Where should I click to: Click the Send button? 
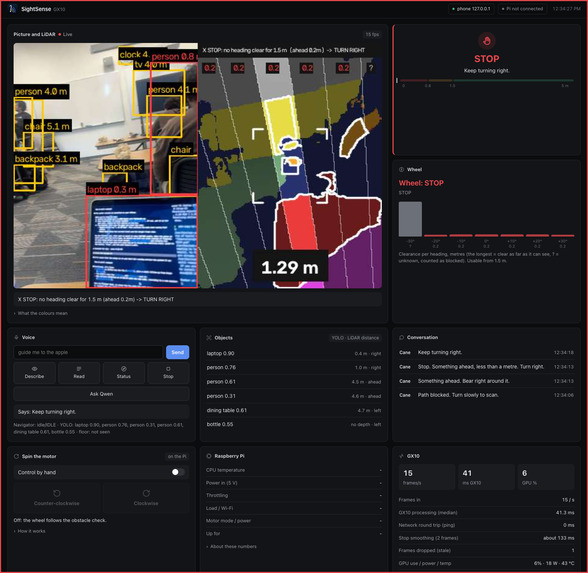coord(177,352)
